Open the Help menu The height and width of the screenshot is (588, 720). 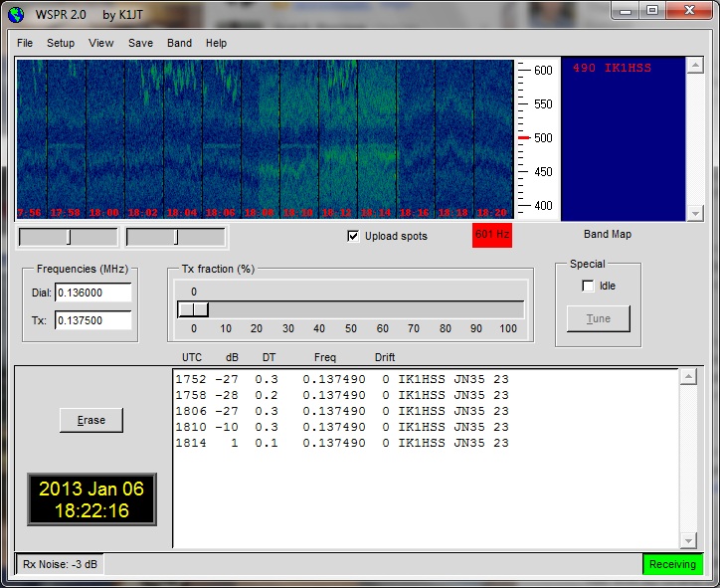(216, 43)
